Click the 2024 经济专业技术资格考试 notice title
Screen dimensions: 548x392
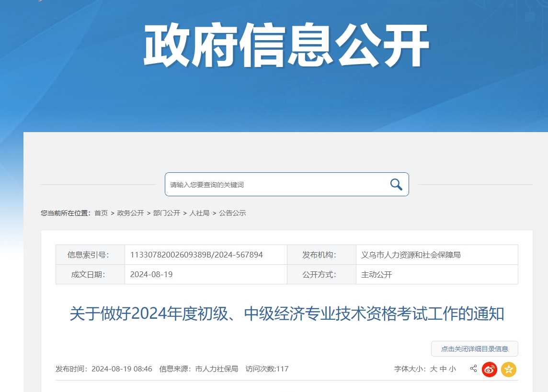pos(286,314)
